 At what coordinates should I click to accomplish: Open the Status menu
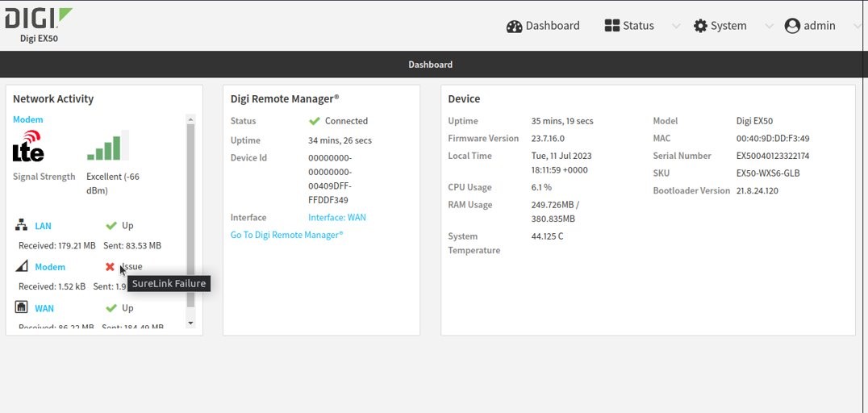pos(629,26)
